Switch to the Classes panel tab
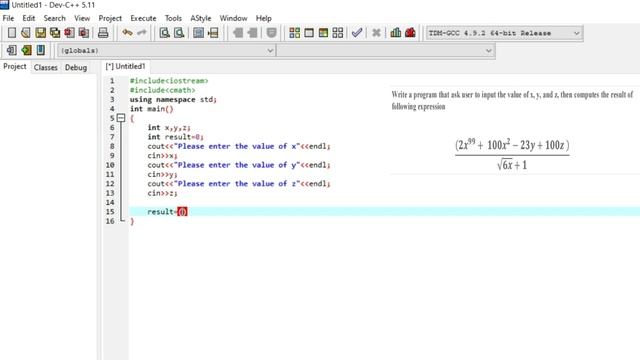This screenshot has height=360, width=640. click(46, 67)
